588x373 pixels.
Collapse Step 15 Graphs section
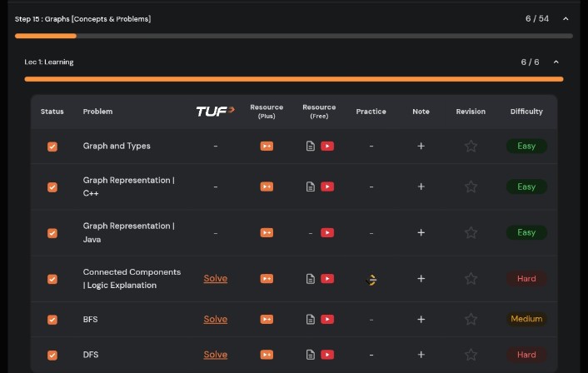pos(566,18)
